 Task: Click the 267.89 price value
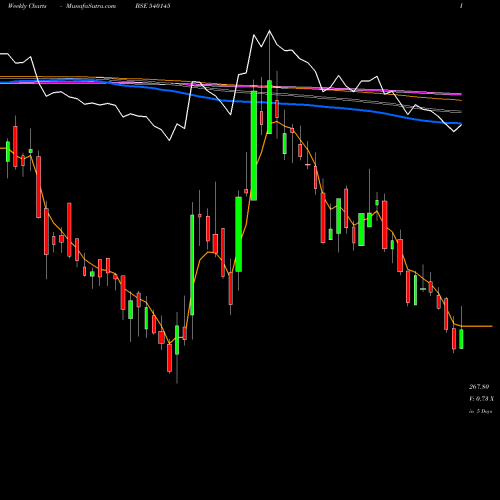479,387
